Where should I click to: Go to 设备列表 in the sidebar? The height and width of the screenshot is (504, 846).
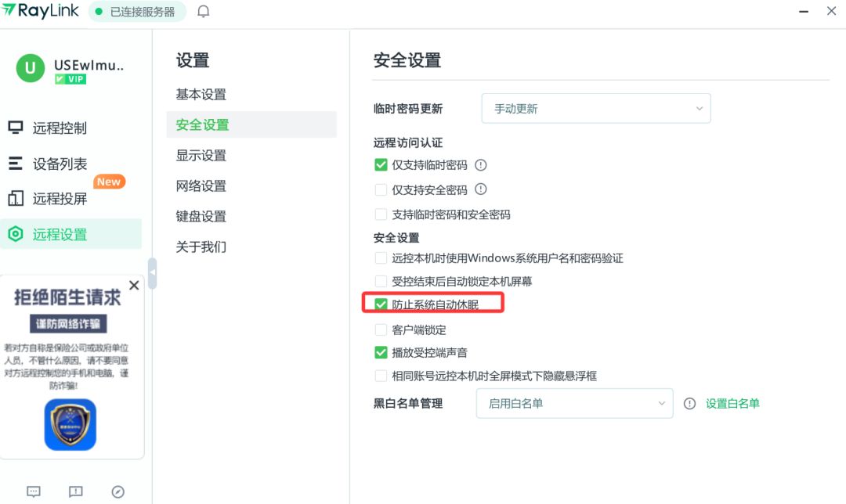point(60,164)
